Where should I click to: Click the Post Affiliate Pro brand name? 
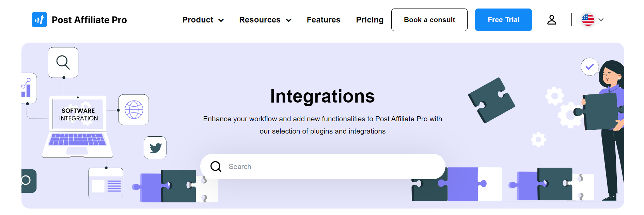(x=89, y=20)
